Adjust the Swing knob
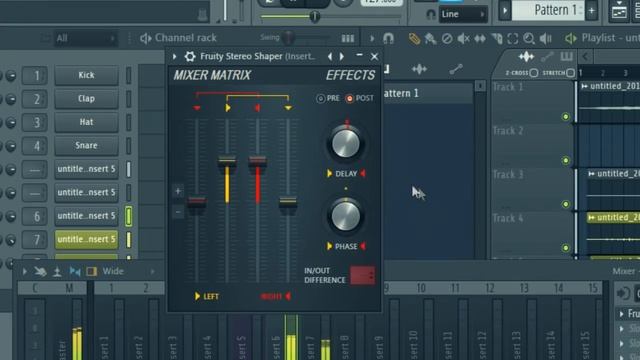This screenshot has width=640, height=360. tap(288, 38)
